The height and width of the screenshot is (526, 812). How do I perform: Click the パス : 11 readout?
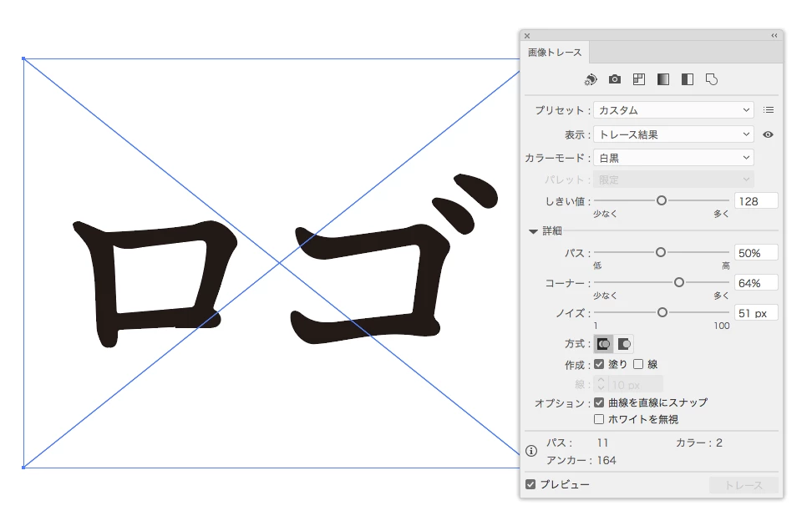pos(577,443)
